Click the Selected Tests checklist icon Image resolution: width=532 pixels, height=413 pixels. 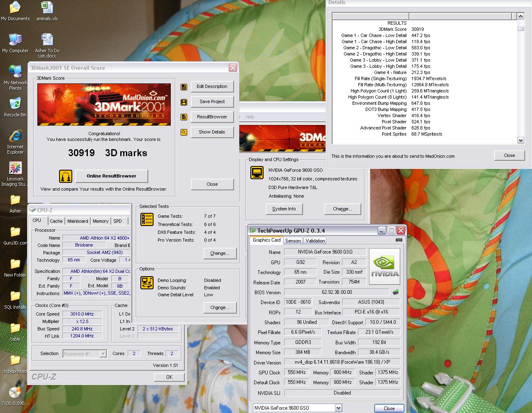[147, 219]
